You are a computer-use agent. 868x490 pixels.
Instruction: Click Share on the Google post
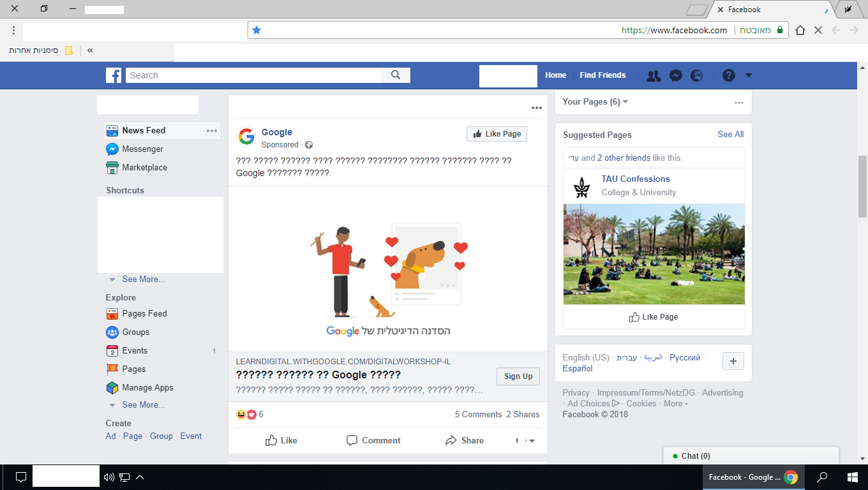pos(464,440)
